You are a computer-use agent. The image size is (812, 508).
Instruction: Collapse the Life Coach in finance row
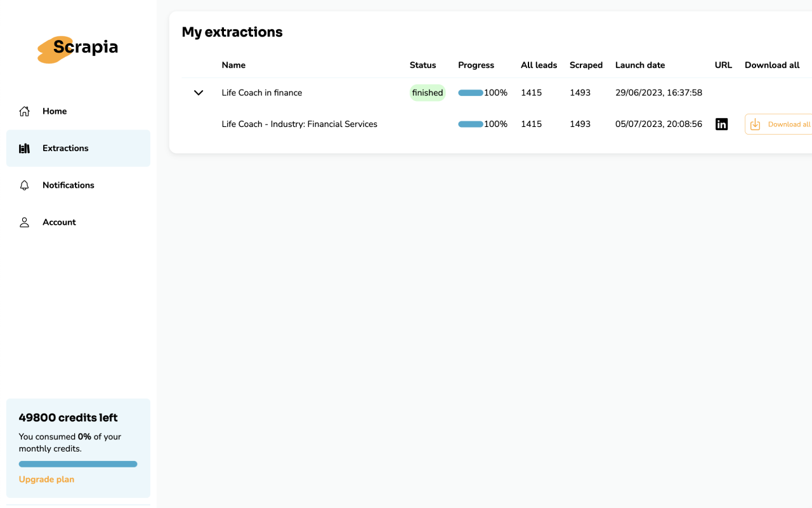pyautogui.click(x=199, y=93)
